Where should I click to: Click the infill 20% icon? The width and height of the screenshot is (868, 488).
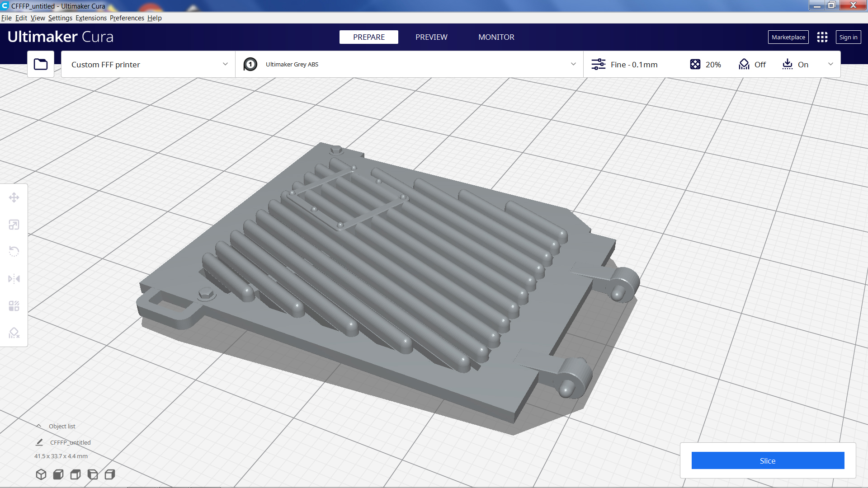pyautogui.click(x=695, y=64)
